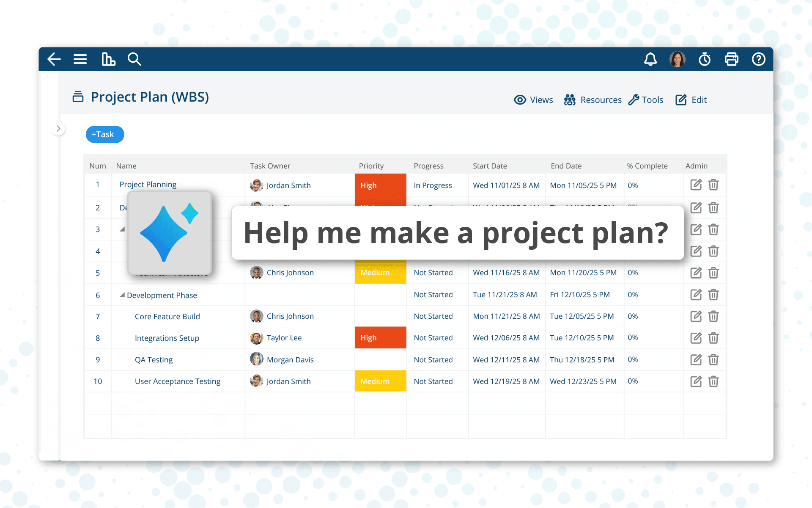Click the Priority column header

(371, 166)
